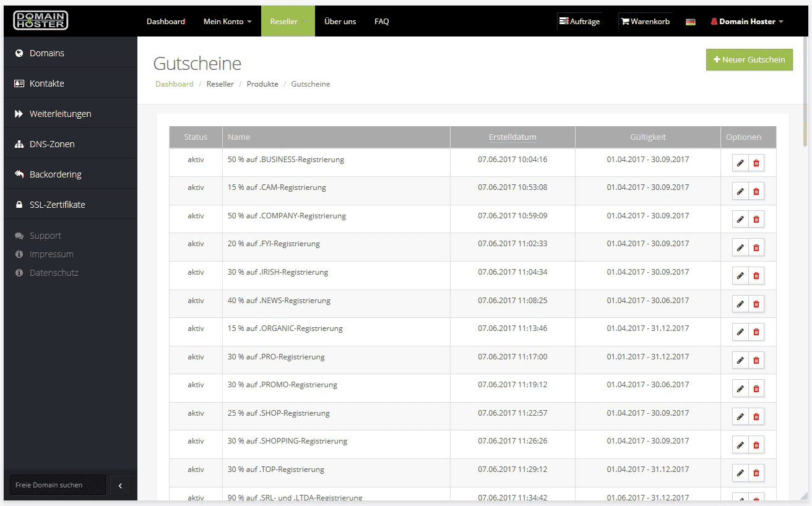Click the DomainHoster logo
This screenshot has height=506, width=812.
[x=41, y=20]
